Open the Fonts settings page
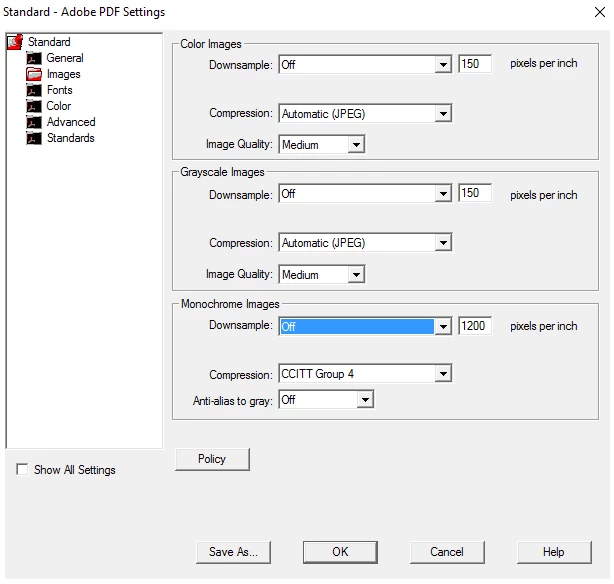Viewport: 614px width, 584px height. [60, 90]
